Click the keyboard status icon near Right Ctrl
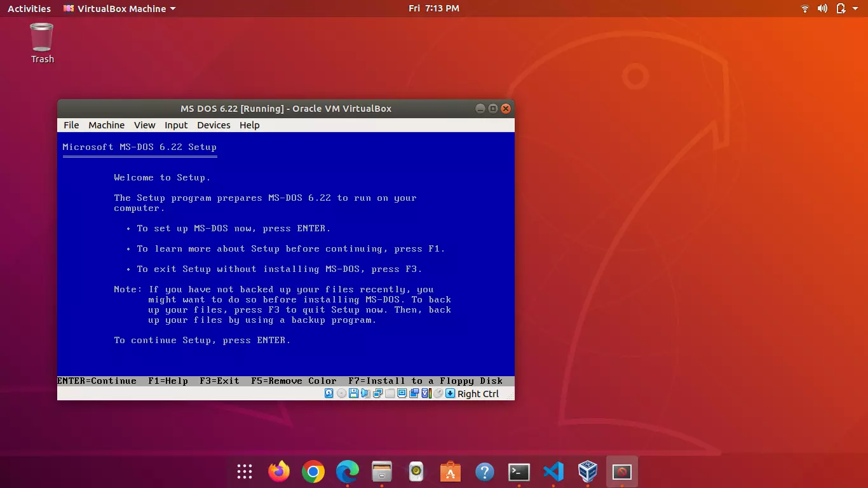868x488 pixels. [x=450, y=393]
